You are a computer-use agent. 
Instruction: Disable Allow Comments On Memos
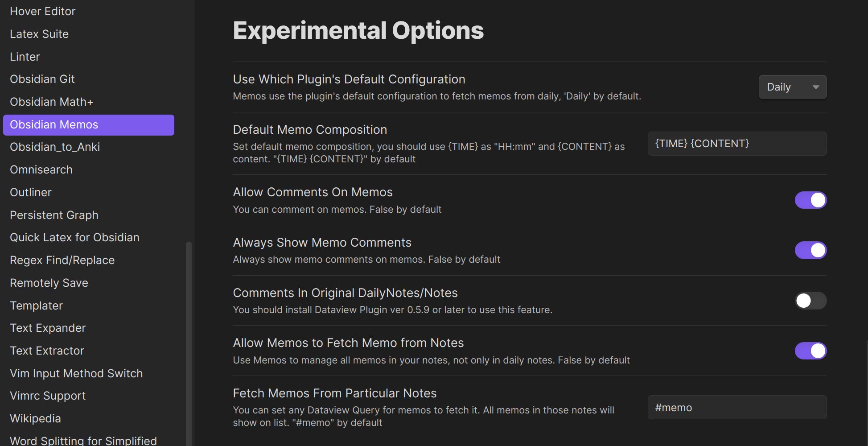[810, 200]
